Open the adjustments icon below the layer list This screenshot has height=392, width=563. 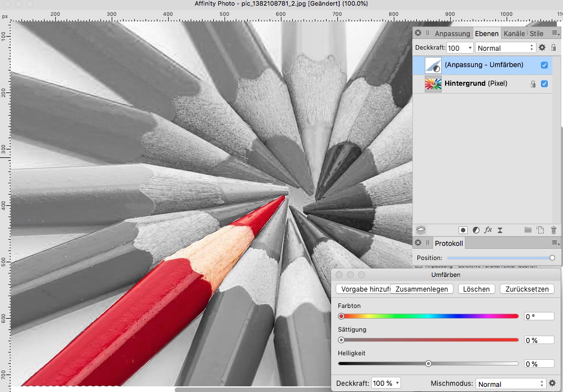click(x=476, y=230)
